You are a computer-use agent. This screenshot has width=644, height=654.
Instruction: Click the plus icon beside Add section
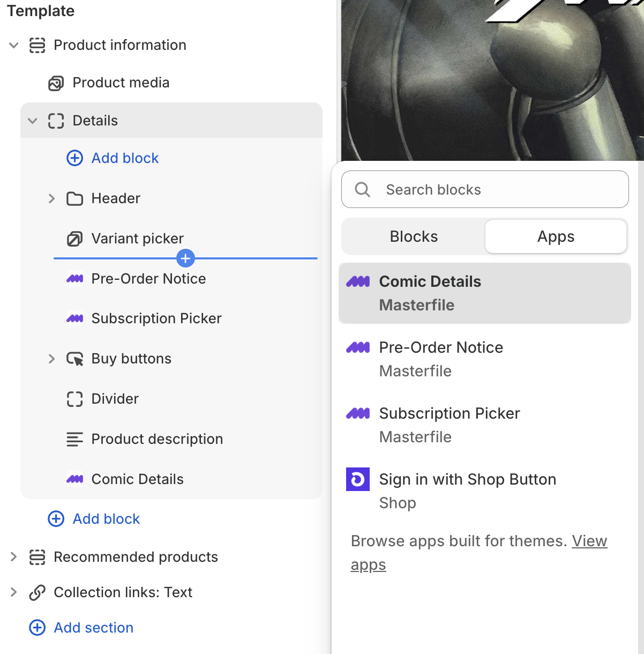37,628
